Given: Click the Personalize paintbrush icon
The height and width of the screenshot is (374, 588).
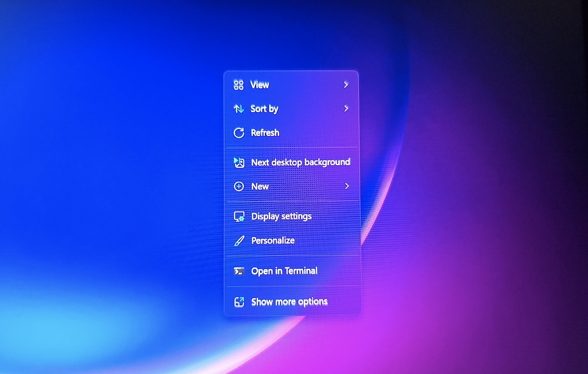Looking at the screenshot, I should 238,240.
